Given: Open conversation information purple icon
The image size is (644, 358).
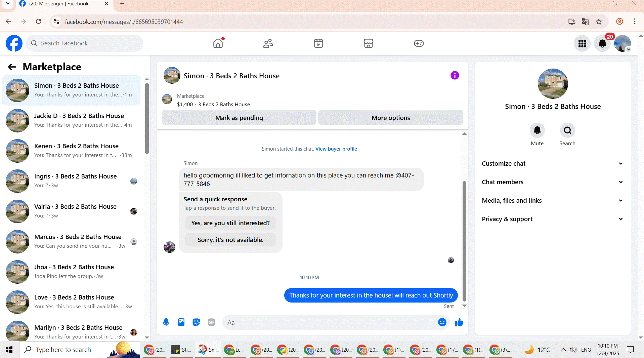Looking at the screenshot, I should pos(455,75).
